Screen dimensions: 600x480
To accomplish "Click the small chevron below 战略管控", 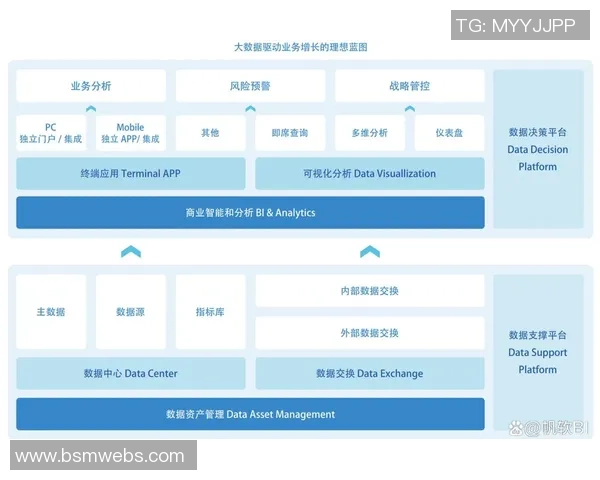I will 409,108.
